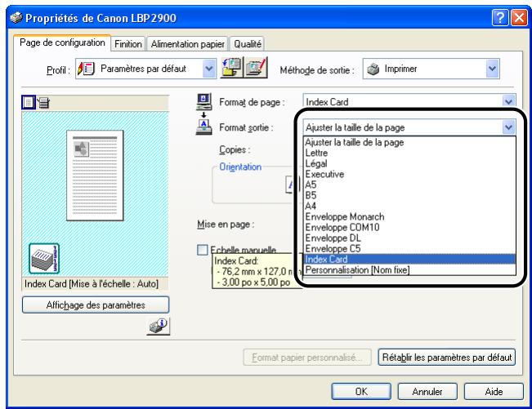532x409 pixels.
Task: Select Ajuster la taille de la page list item
Action: 410,142
